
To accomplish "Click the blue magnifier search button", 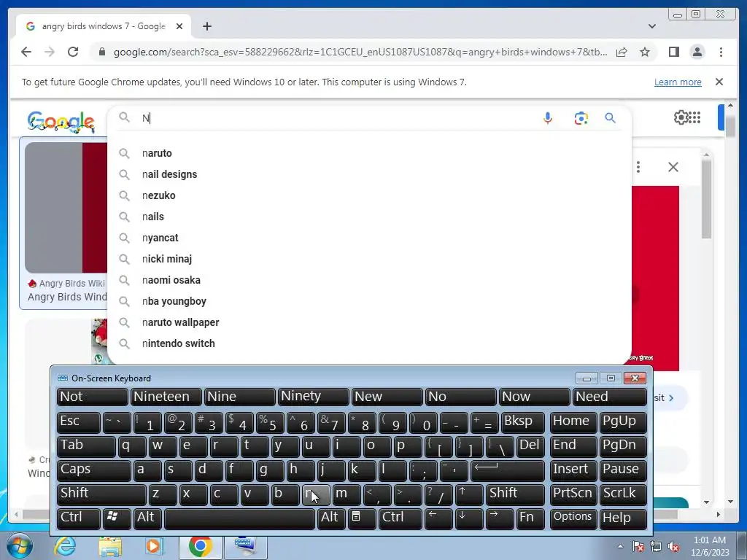I will [611, 117].
